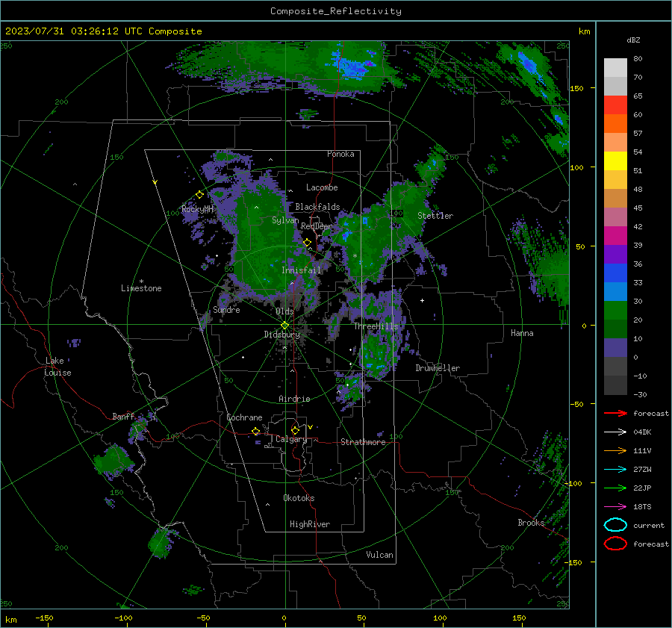Click the yellow diamond marker near RockyMH
The image size is (672, 628).
[x=199, y=195]
